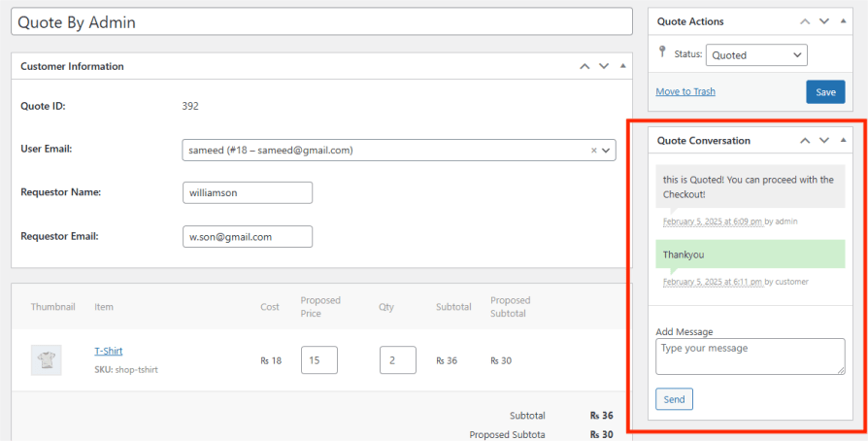Open the User Email dropdown

point(607,151)
